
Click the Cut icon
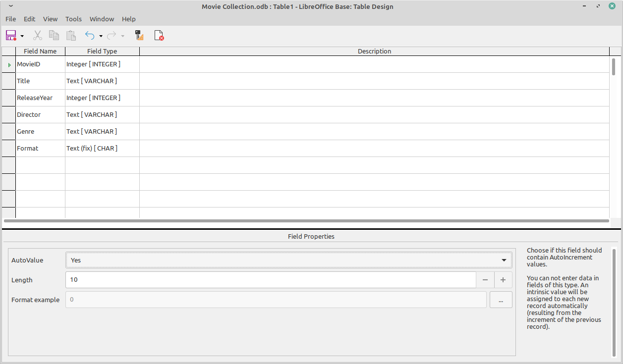click(x=37, y=35)
